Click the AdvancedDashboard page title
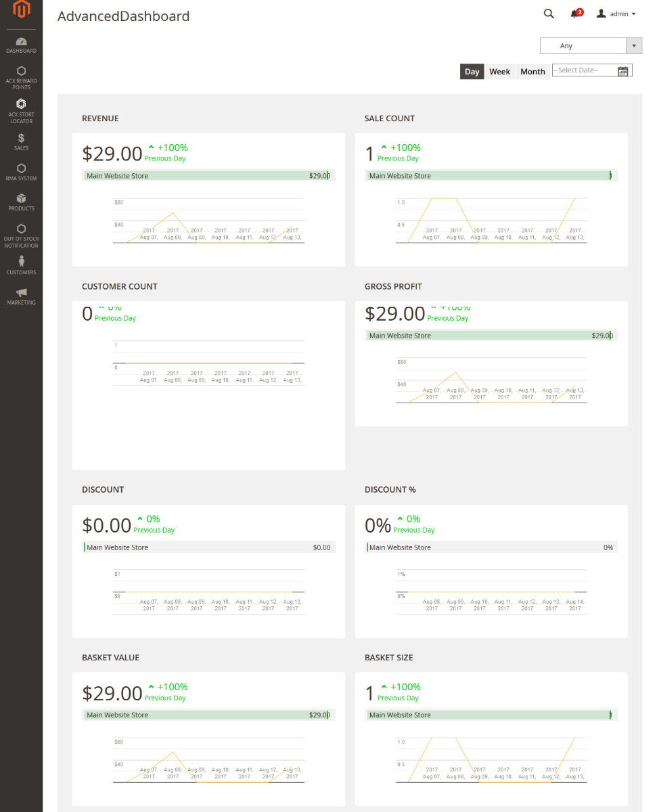 tap(124, 16)
